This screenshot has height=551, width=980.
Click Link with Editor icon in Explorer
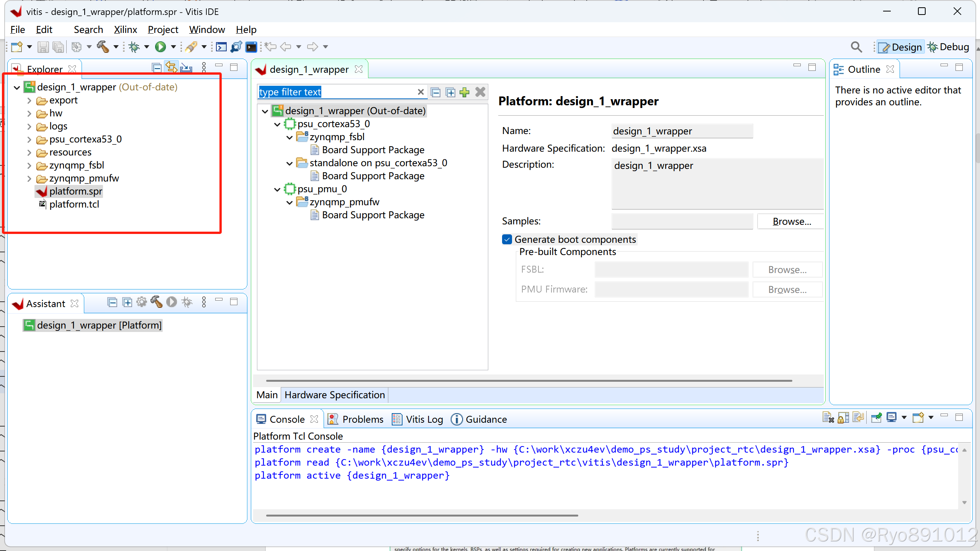coord(171,68)
